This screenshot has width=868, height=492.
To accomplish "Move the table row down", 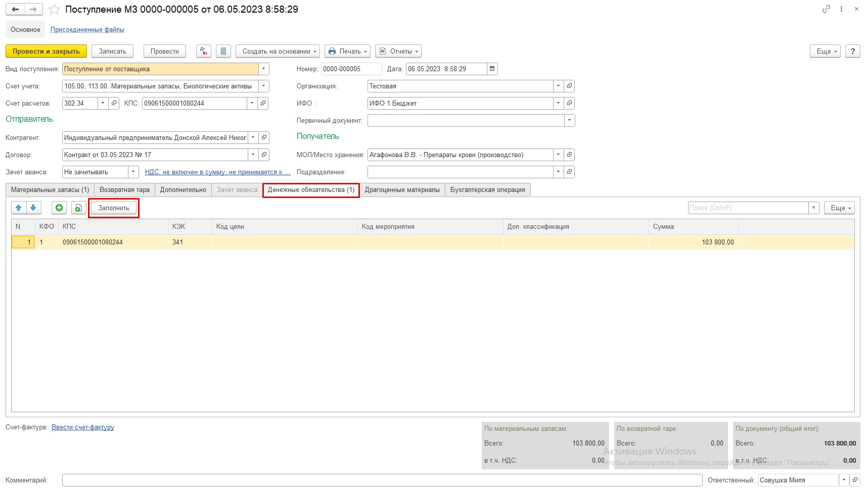I will (x=33, y=208).
